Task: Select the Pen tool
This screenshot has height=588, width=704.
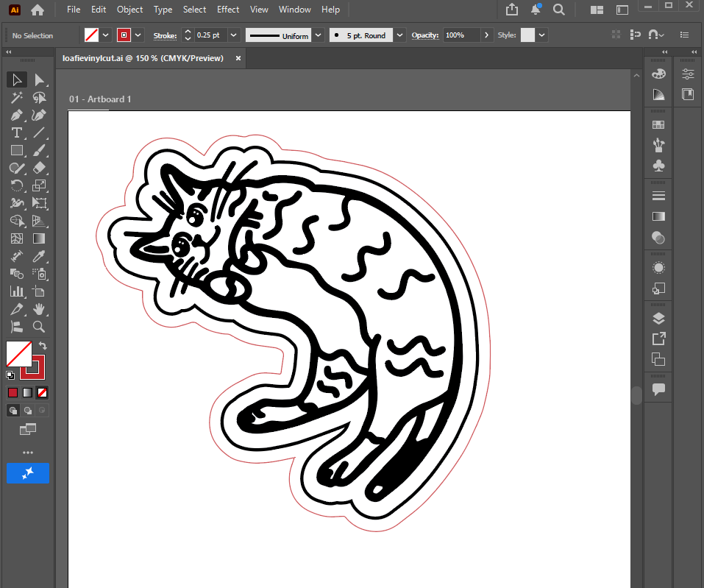Action: [x=16, y=115]
